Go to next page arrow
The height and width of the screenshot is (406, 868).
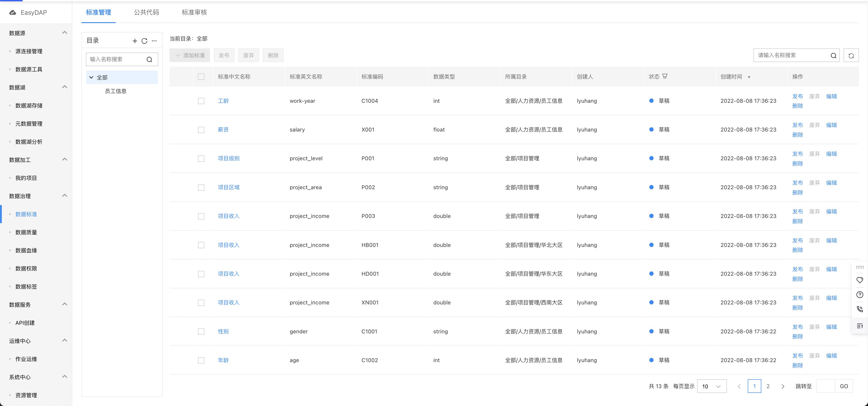point(783,387)
